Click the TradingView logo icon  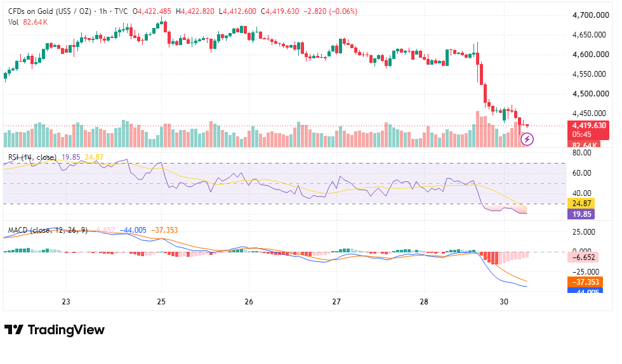tap(14, 330)
